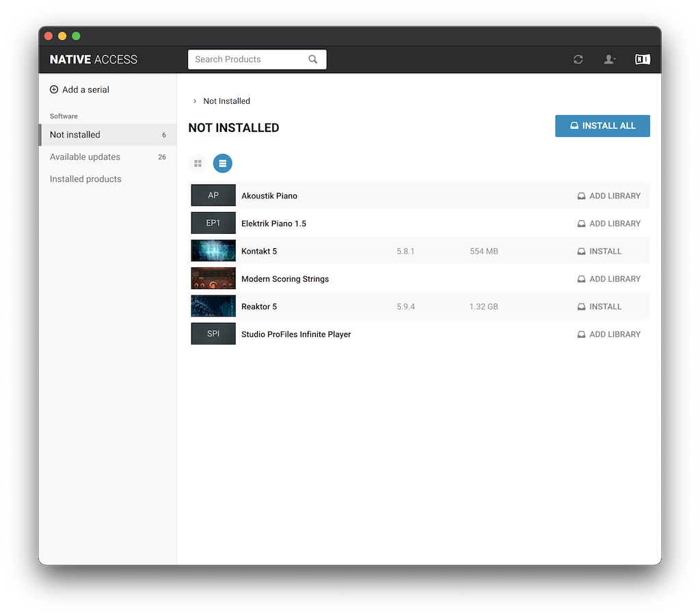Add library for Akoustik Piano
Viewport: 700px width, 616px height.
609,196
